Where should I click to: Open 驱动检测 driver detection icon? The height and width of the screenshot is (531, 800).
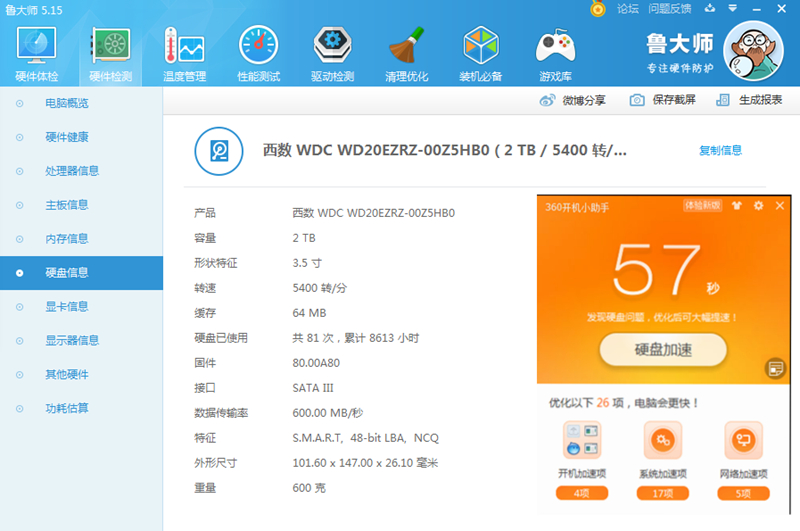[333, 54]
